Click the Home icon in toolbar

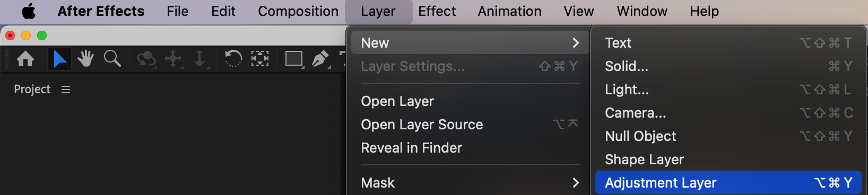tap(25, 59)
